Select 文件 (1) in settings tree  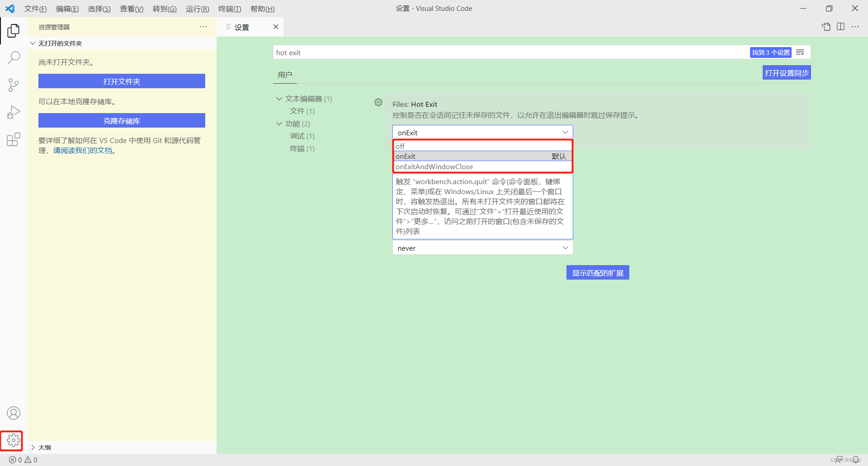(x=302, y=111)
